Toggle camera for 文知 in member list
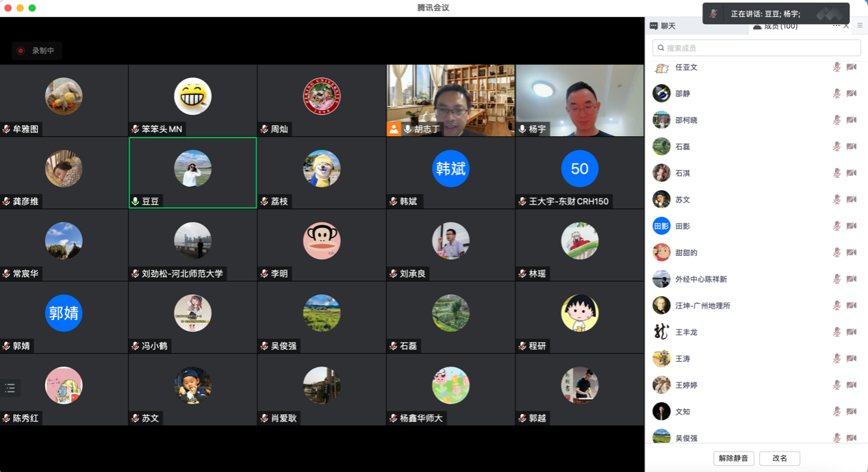This screenshot has width=868, height=472. [x=852, y=412]
